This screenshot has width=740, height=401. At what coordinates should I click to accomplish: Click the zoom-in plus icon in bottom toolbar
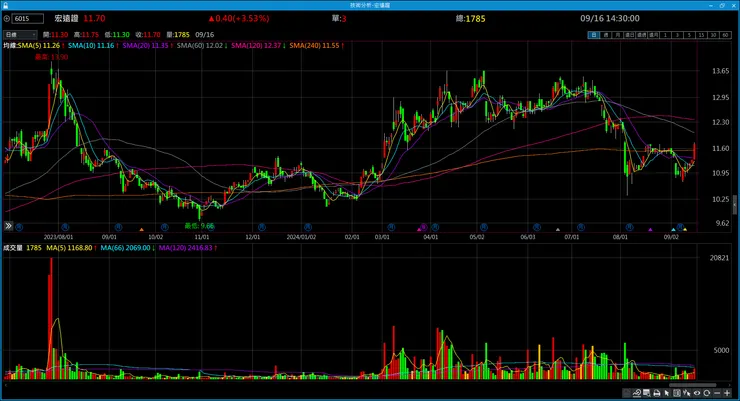[727, 393]
